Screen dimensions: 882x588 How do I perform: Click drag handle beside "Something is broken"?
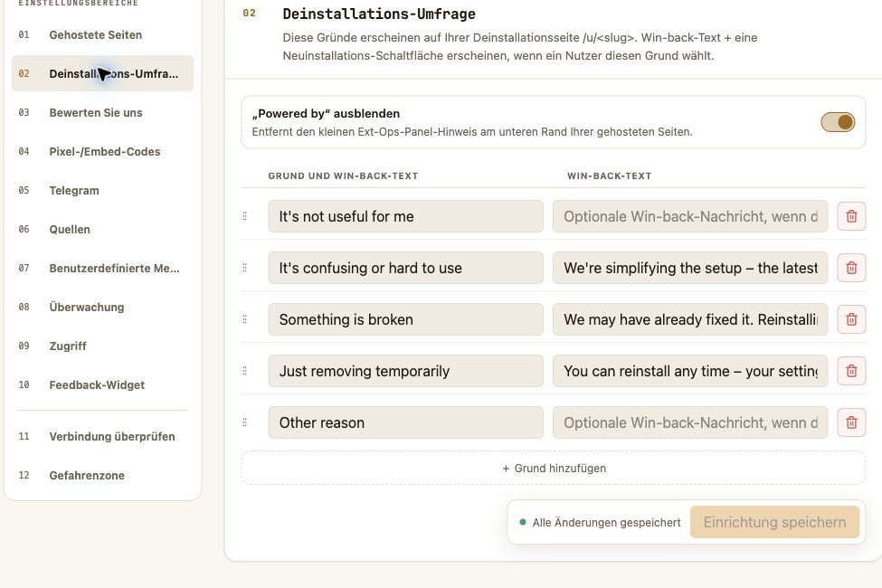click(x=244, y=319)
